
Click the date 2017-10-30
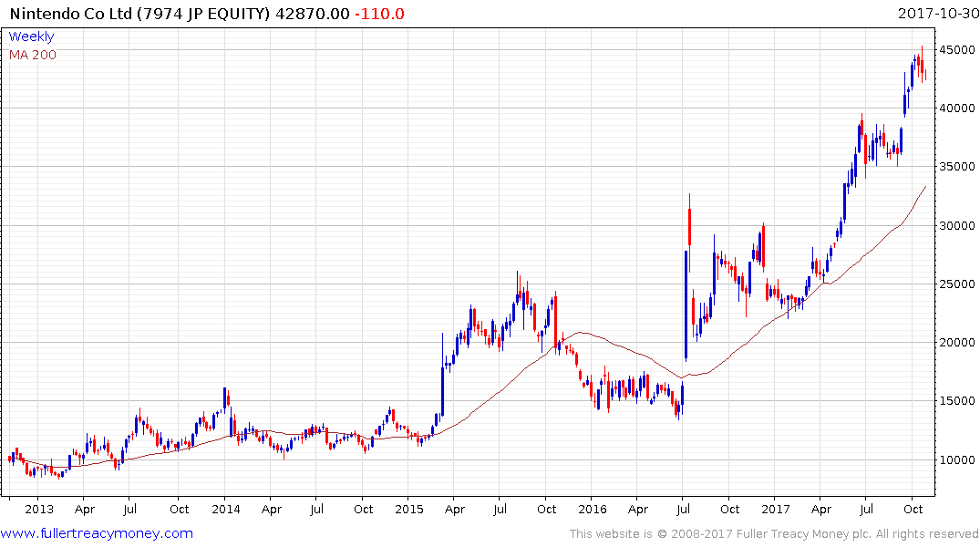(937, 14)
